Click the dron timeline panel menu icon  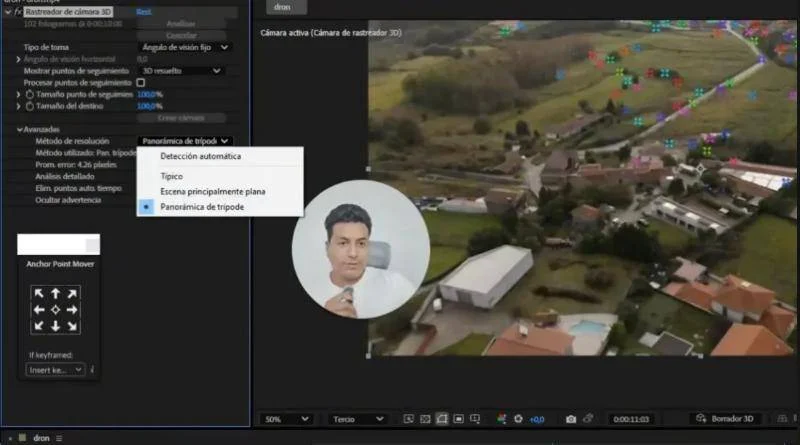point(59,438)
